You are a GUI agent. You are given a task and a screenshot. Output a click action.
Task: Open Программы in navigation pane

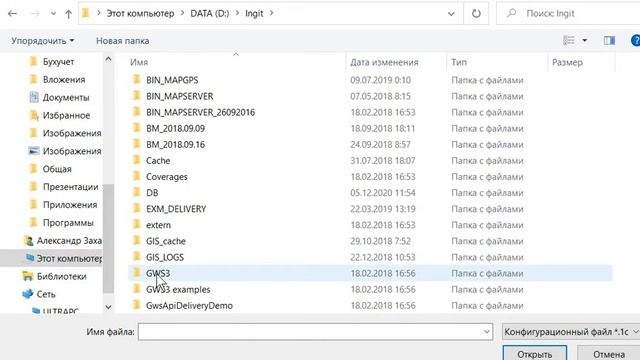(x=68, y=223)
